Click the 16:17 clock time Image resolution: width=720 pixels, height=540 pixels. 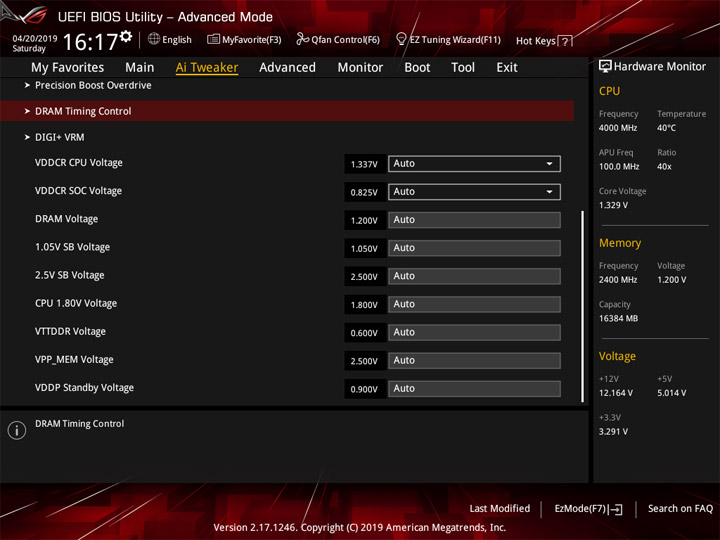90,42
